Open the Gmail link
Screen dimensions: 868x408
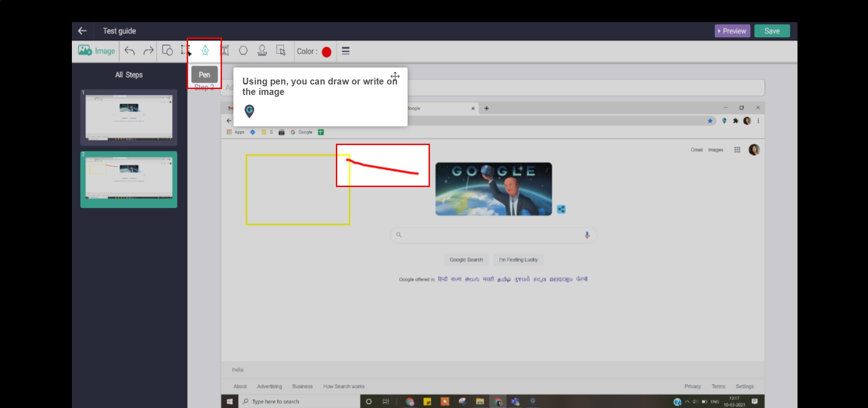pos(697,150)
